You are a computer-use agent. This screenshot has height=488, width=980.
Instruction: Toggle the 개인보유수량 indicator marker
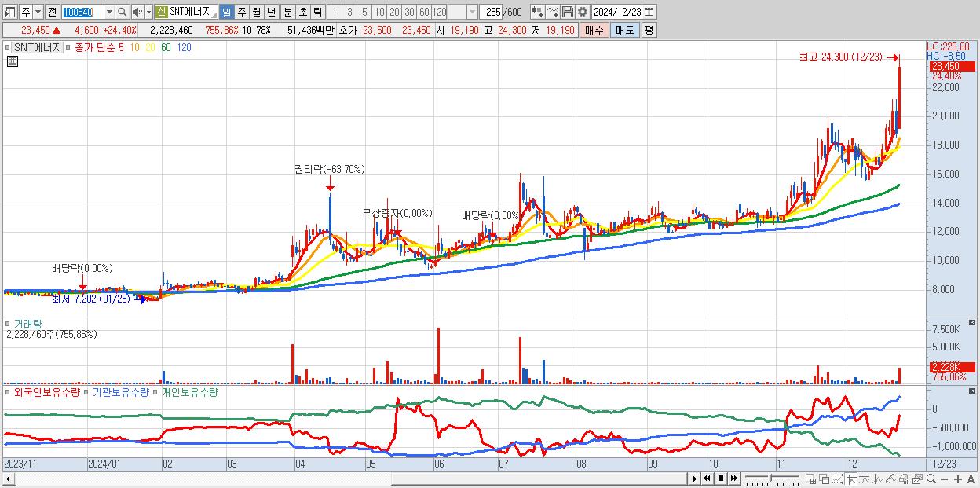155,391
